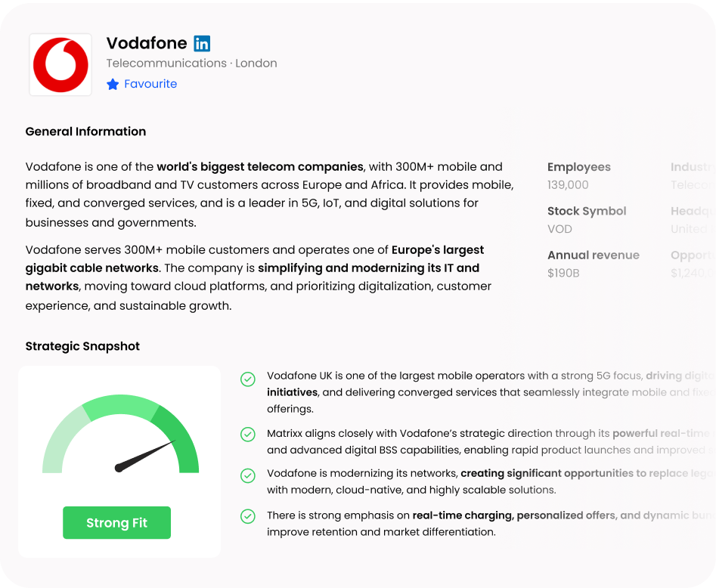
Task: Select the checkmark on the Matrixx alignment bullet
Action: tap(247, 435)
